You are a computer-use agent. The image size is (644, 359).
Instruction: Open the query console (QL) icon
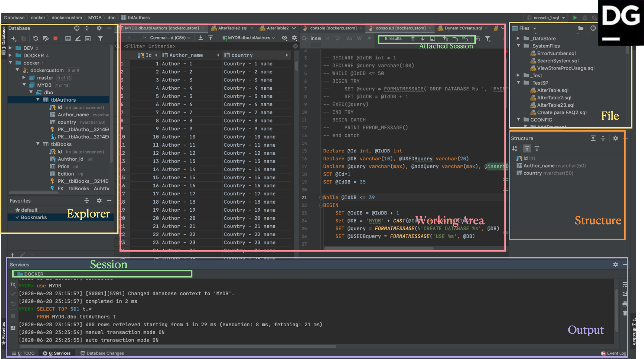pyautogui.click(x=88, y=39)
